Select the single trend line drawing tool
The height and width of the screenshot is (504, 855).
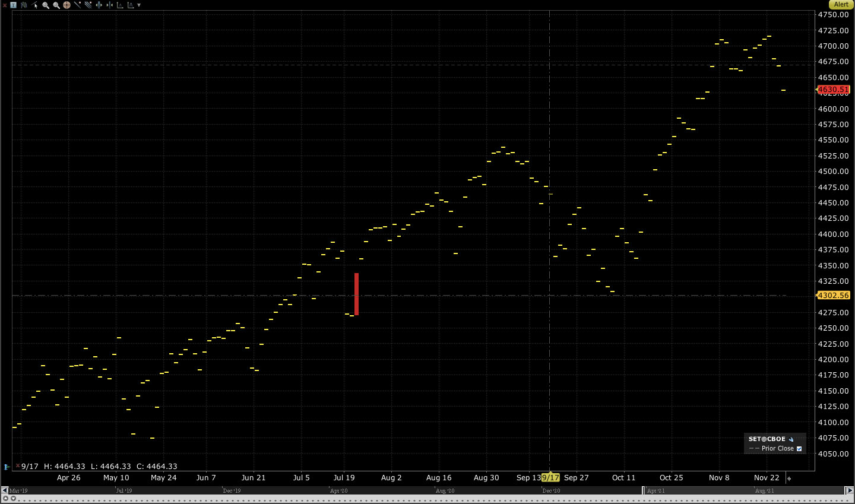tap(78, 5)
